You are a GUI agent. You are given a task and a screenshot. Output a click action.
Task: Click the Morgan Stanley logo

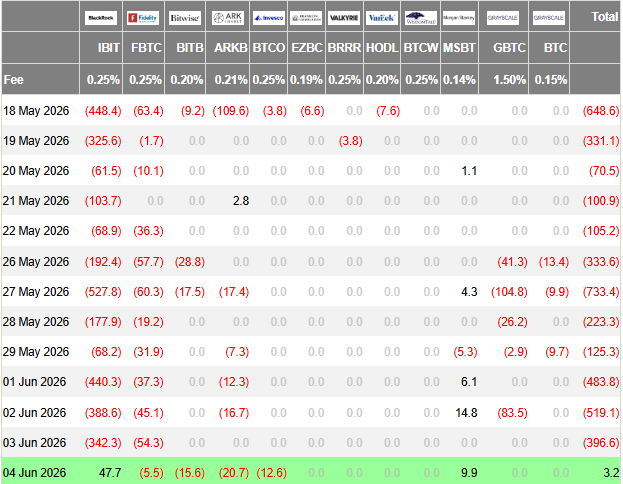[459, 17]
